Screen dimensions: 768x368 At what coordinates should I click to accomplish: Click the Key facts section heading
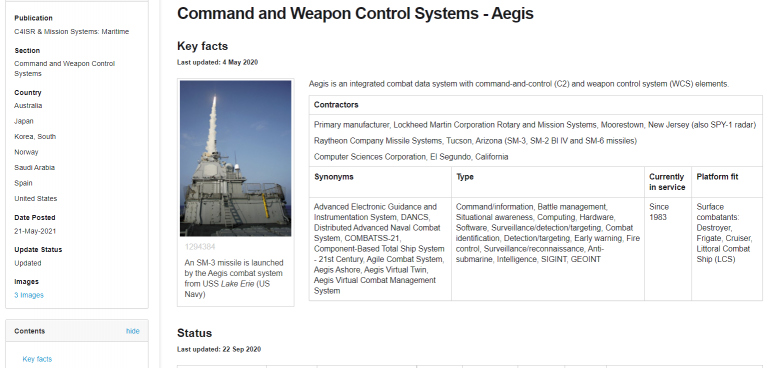202,46
